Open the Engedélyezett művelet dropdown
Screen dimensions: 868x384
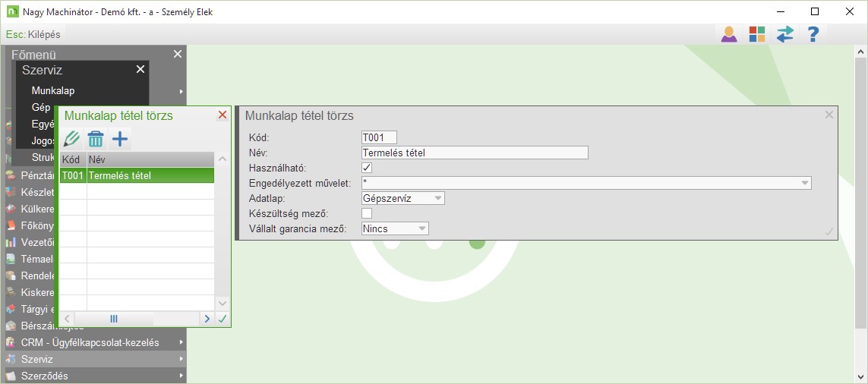click(804, 183)
